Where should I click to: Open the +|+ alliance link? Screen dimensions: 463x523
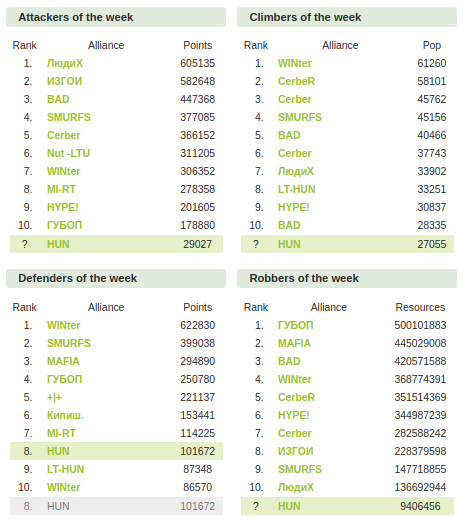[54, 397]
